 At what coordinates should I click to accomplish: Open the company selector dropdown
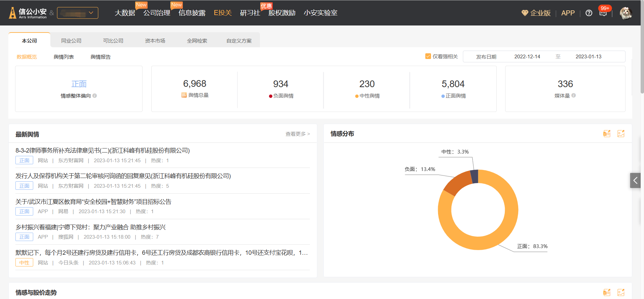[77, 13]
